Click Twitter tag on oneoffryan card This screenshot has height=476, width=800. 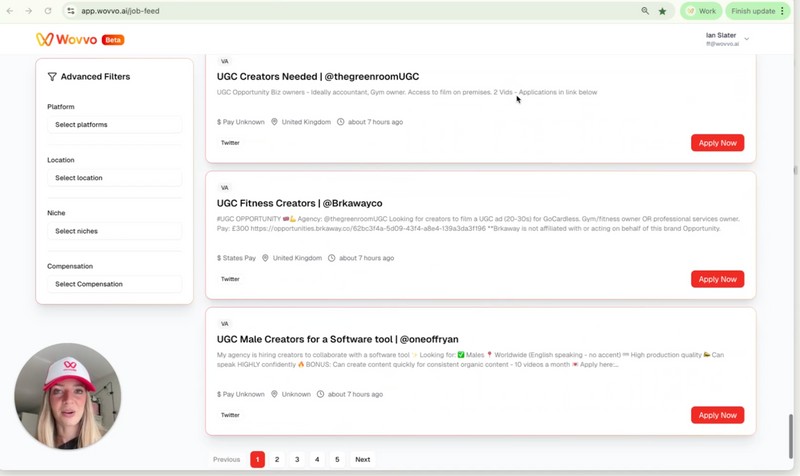[230, 415]
